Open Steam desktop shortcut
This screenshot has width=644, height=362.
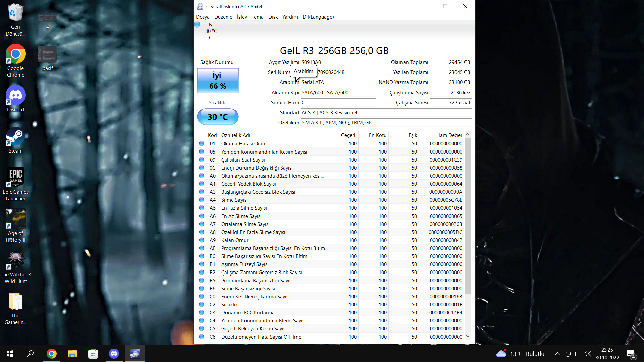coord(16,140)
